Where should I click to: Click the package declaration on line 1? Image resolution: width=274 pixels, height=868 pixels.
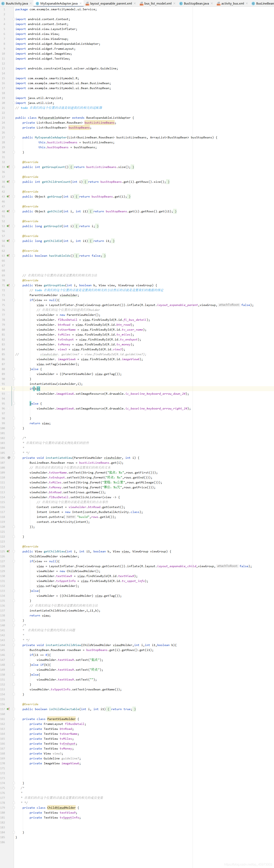[56, 9]
